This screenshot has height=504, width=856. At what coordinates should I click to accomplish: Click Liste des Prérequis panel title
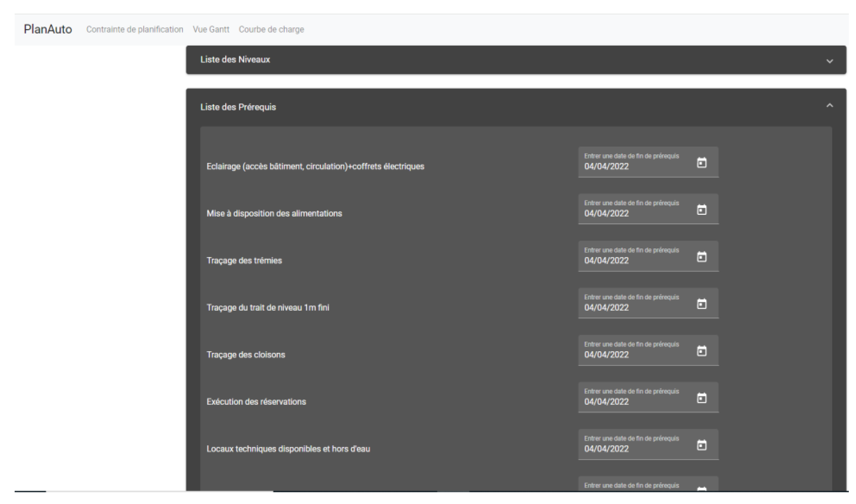pos(238,107)
